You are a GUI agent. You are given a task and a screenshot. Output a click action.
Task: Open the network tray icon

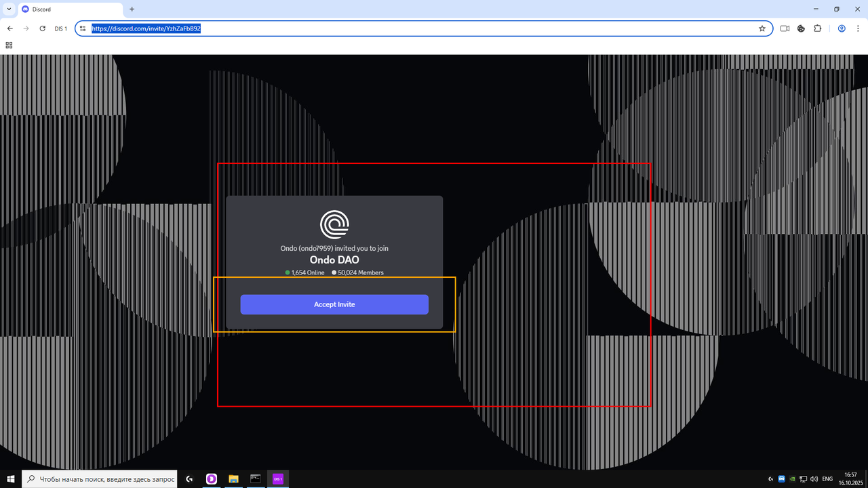pyautogui.click(x=803, y=479)
